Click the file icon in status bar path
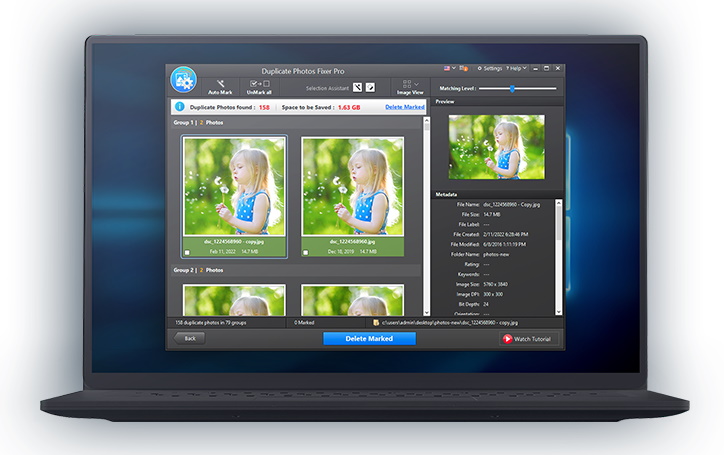Viewport: 724px width, 455px height. pyautogui.click(x=376, y=323)
